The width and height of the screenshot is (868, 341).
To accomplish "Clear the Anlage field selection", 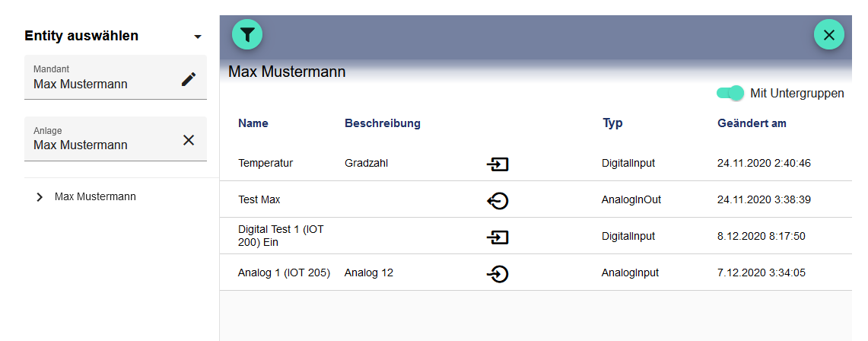I will pos(189,140).
